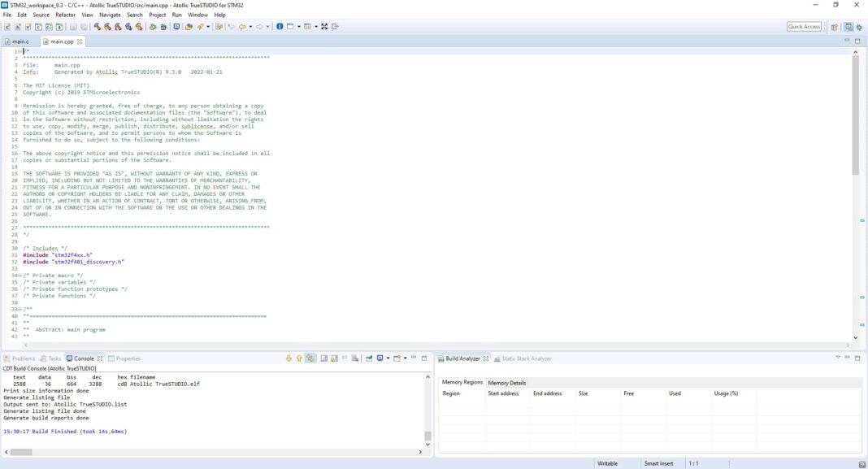The height and width of the screenshot is (469, 868).
Task: Show previous console error with up arrow
Action: (299, 358)
